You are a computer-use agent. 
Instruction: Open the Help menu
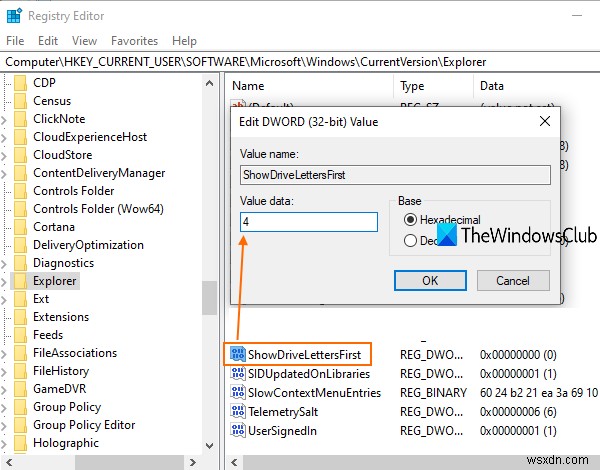(x=184, y=41)
